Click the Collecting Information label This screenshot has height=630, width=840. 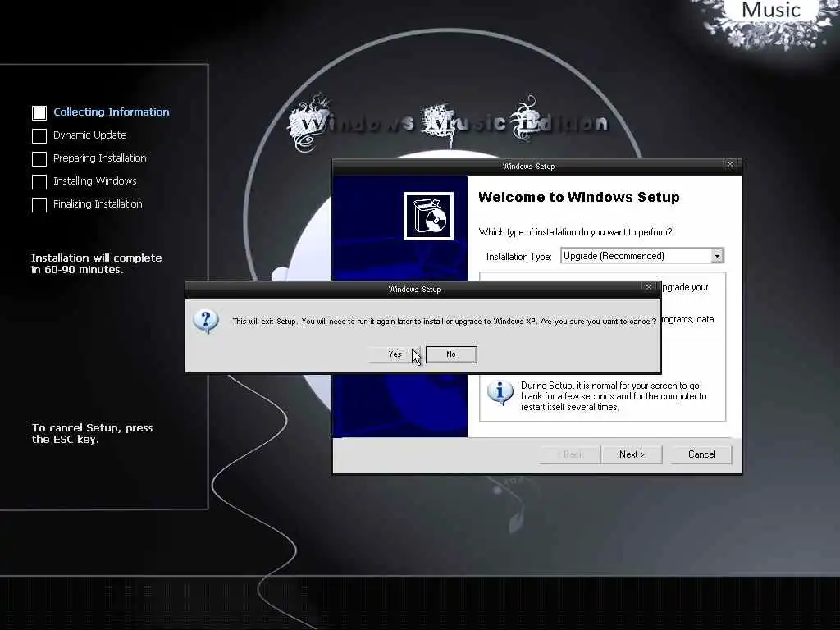[x=112, y=112]
